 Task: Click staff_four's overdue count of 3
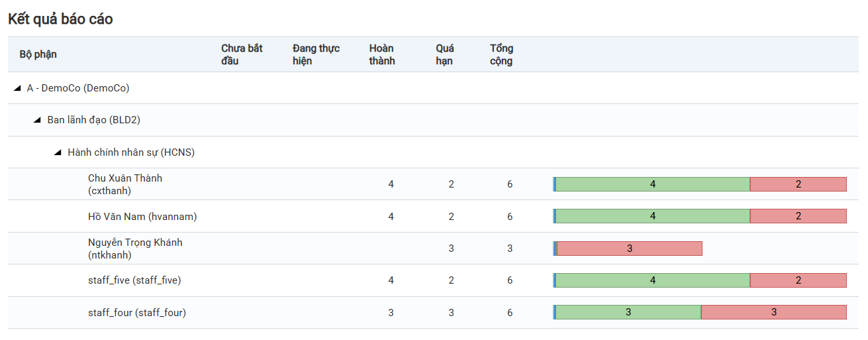click(451, 313)
